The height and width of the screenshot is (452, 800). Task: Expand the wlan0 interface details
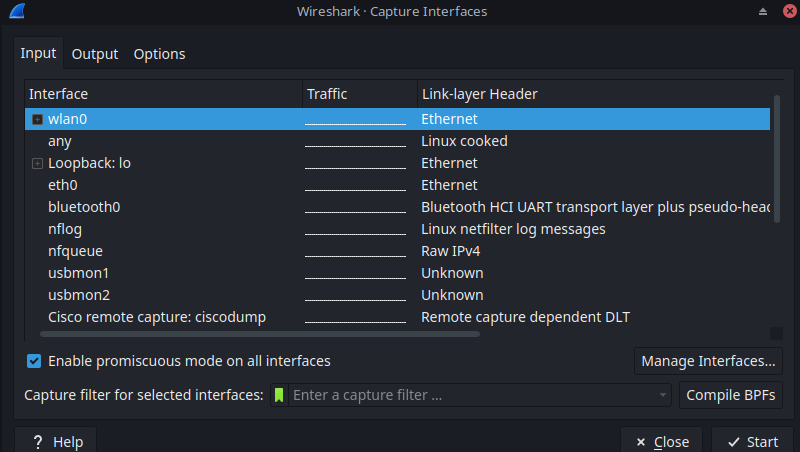(37, 119)
